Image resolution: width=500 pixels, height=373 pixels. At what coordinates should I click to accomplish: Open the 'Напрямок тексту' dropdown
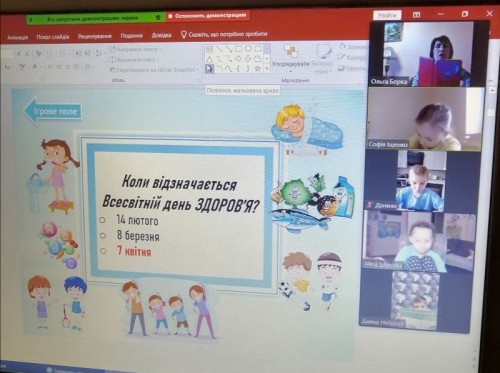click(x=135, y=49)
